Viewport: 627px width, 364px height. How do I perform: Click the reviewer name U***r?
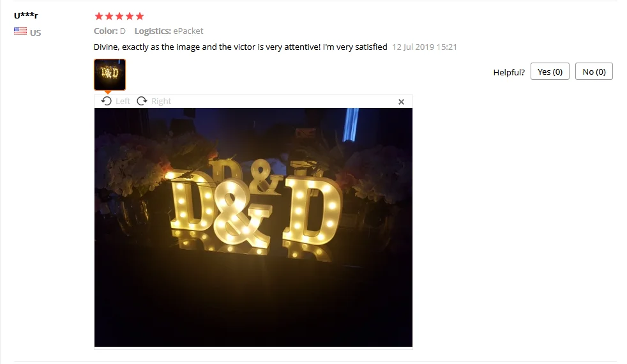pyautogui.click(x=26, y=15)
